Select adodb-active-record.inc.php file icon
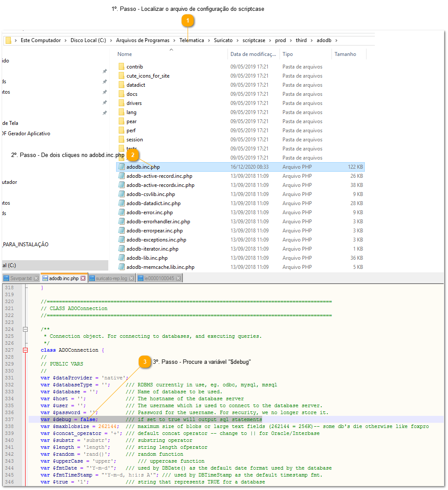 point(121,176)
